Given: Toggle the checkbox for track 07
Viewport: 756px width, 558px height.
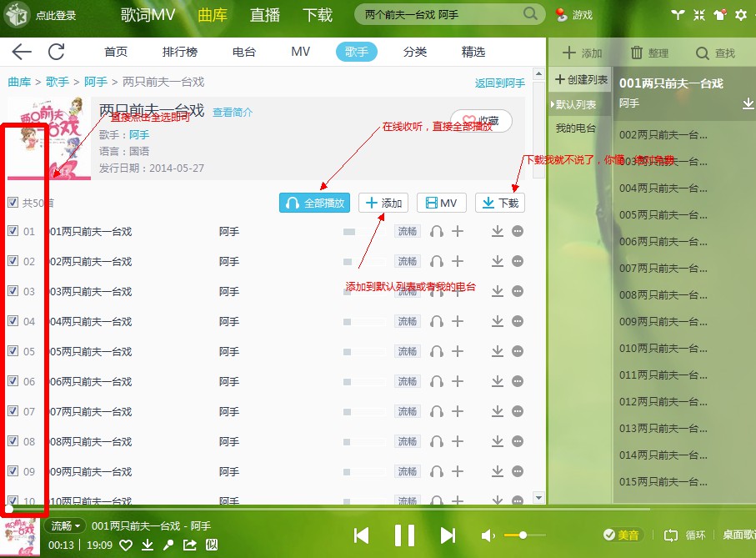Looking at the screenshot, I should point(13,411).
